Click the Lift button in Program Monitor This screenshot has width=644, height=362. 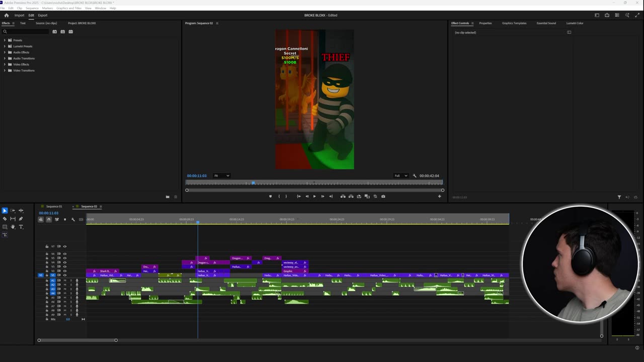click(343, 197)
